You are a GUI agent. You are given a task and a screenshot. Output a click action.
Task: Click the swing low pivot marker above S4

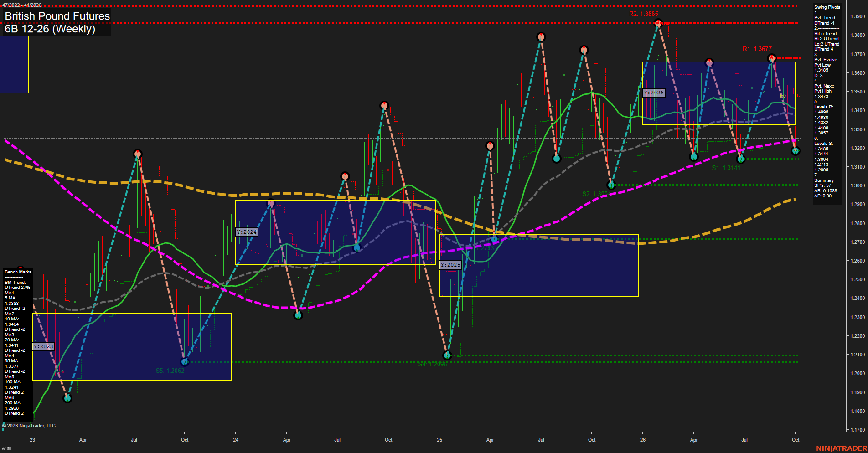pyautogui.click(x=447, y=355)
